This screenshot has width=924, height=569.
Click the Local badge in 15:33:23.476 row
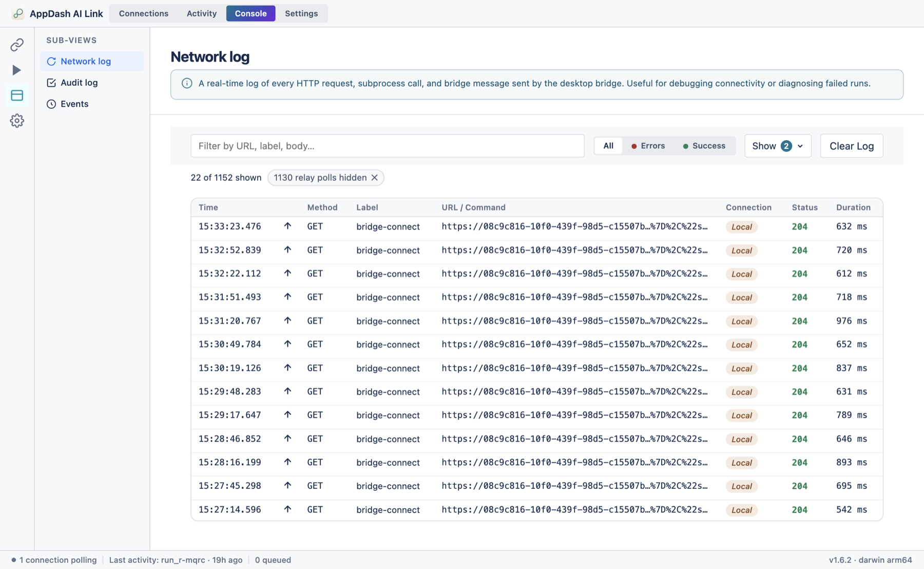(x=741, y=227)
